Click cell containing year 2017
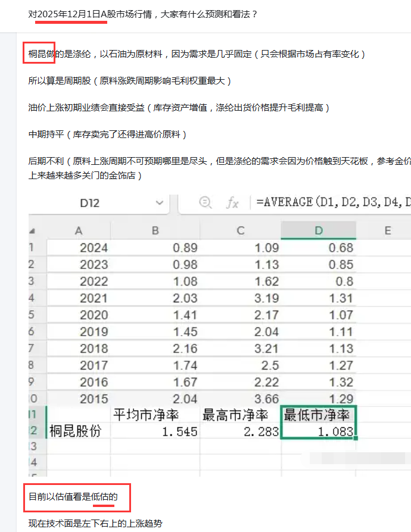 pos(79,365)
